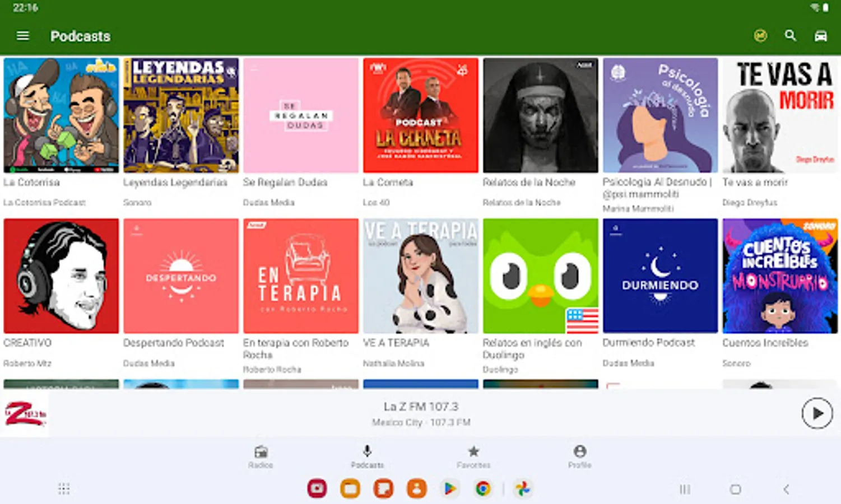Click the "VE A TERAPIA" title text
The height and width of the screenshot is (504, 841).
pos(396,343)
